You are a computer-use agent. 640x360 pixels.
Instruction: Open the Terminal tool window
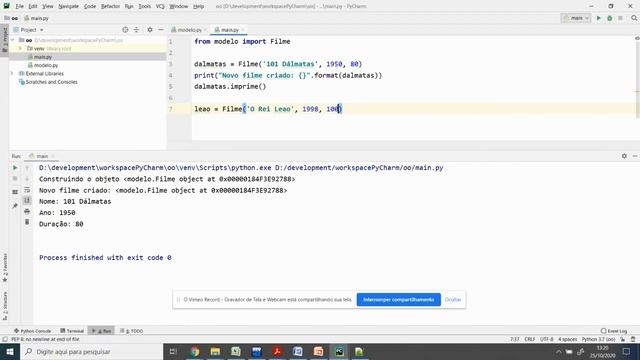72,331
